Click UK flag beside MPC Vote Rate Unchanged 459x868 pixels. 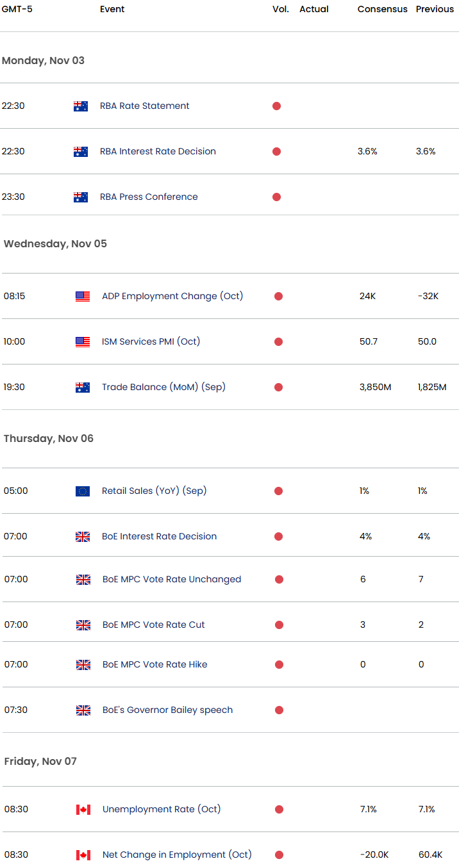pos(83,580)
